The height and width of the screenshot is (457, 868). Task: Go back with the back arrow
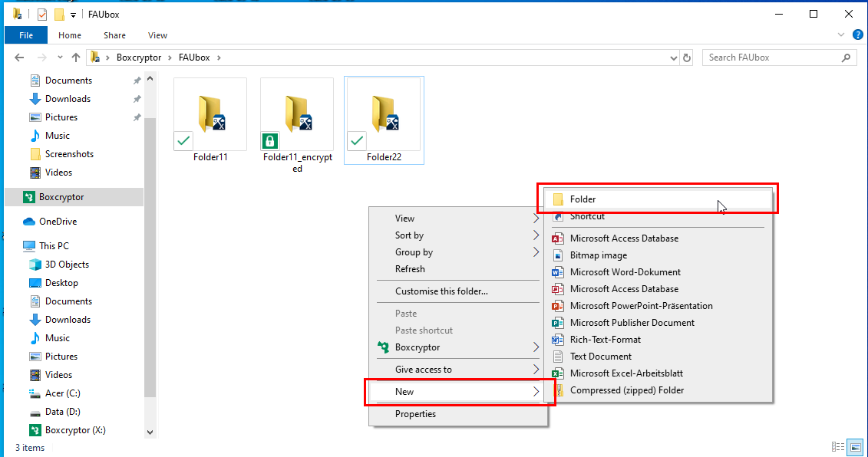point(19,58)
